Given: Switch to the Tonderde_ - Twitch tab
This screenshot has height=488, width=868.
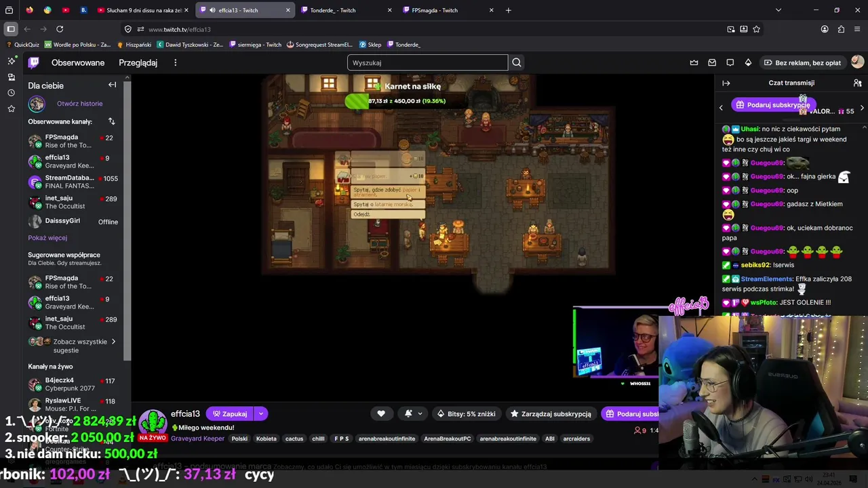Looking at the screenshot, I should coord(347,10).
